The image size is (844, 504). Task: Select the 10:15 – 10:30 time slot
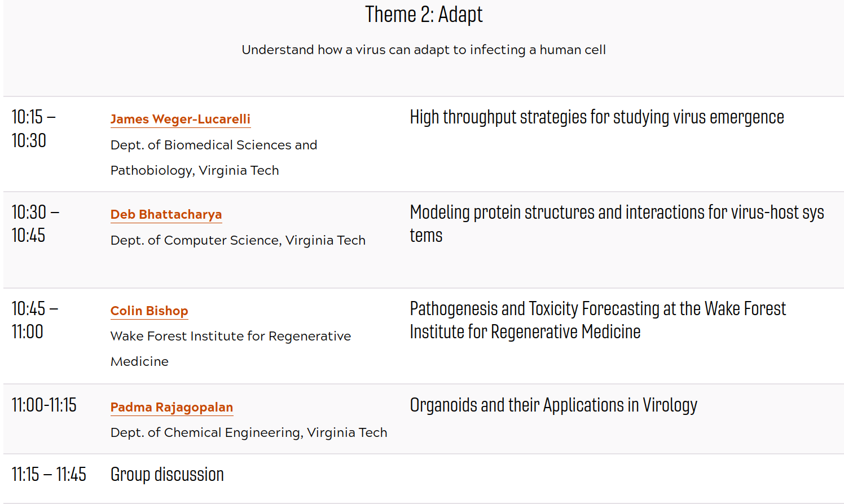coord(34,129)
